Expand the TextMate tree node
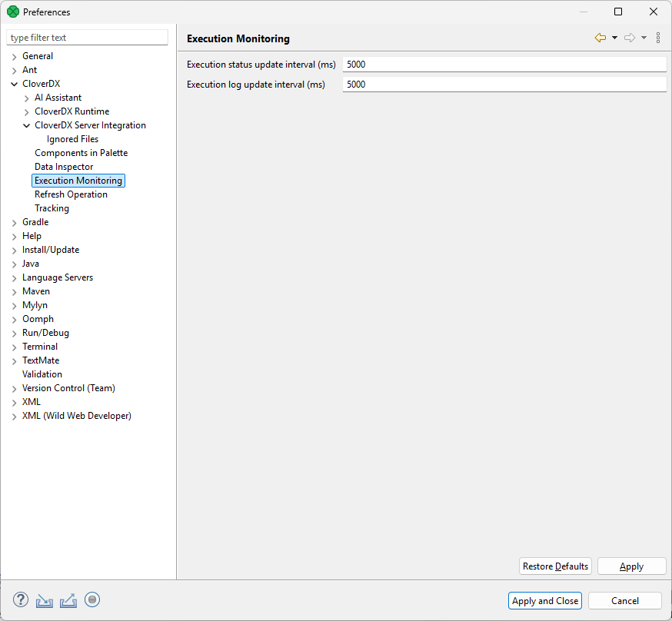This screenshot has height=621, width=672. (14, 361)
